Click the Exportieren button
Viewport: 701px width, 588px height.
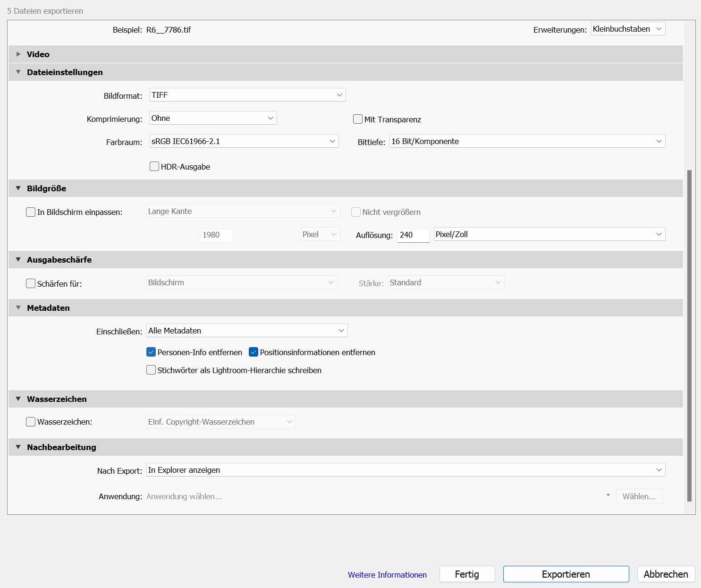pyautogui.click(x=566, y=574)
